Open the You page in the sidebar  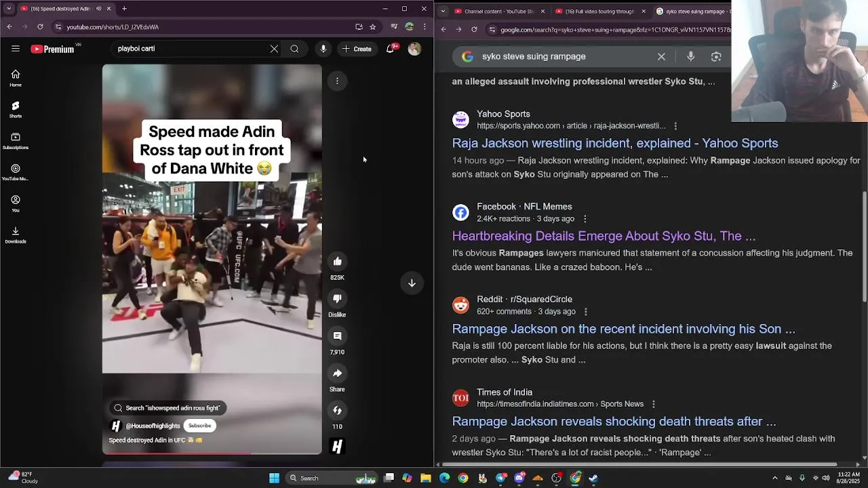click(x=16, y=203)
